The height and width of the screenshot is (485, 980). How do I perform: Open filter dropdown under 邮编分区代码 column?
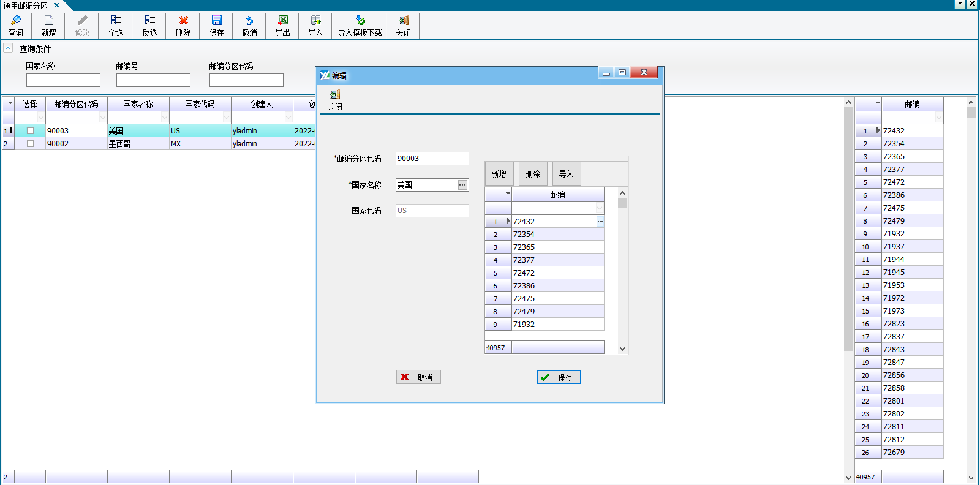[x=103, y=117]
